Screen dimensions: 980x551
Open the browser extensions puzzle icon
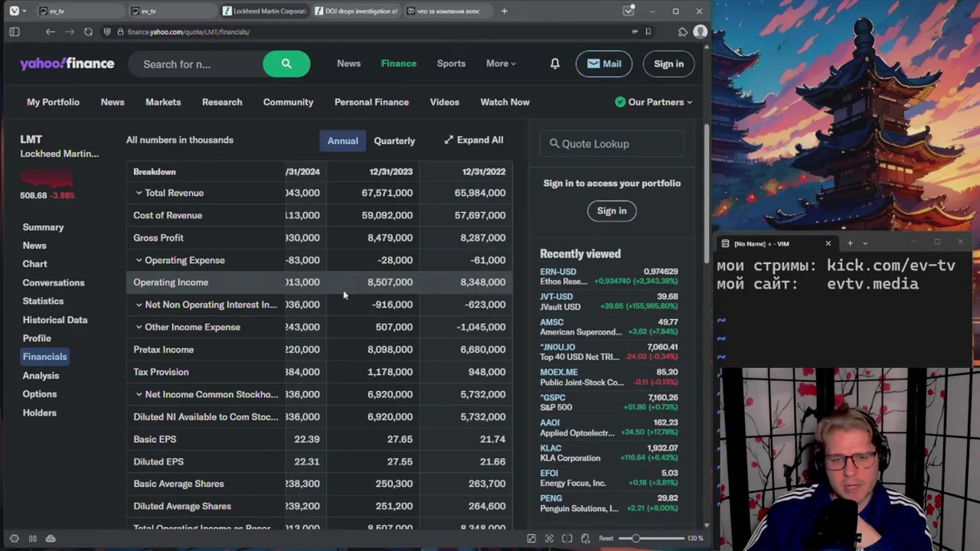(682, 31)
